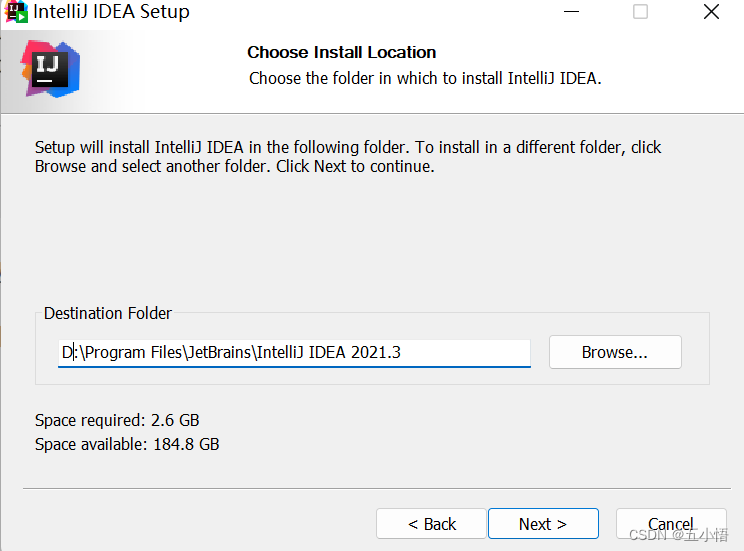Click the "Destination Folder" group label
The image size is (744, 551).
pyautogui.click(x=107, y=313)
